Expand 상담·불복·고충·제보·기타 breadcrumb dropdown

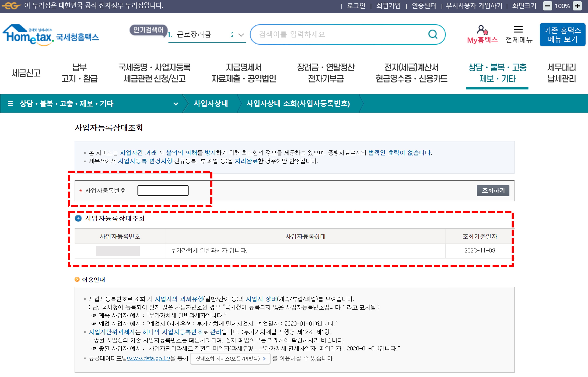pyautogui.click(x=176, y=104)
